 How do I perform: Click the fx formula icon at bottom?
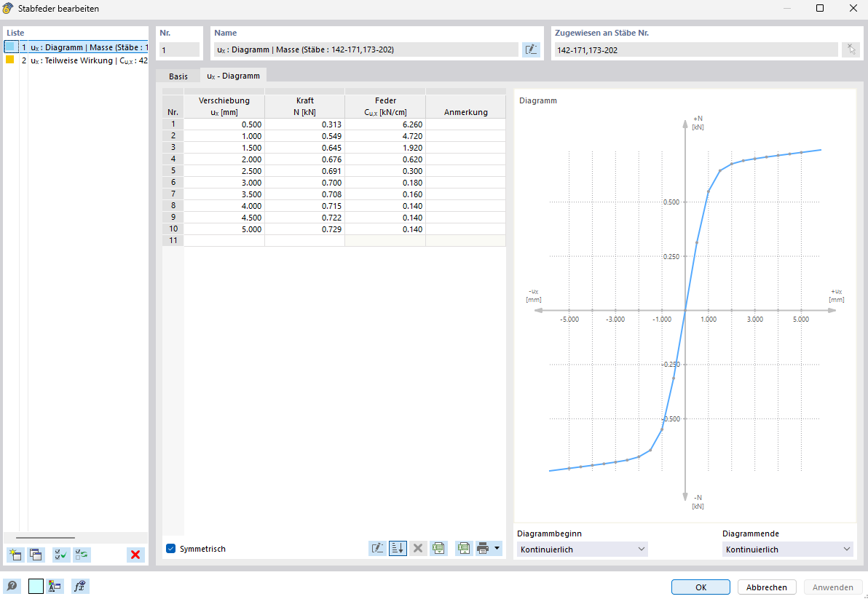pos(80,587)
